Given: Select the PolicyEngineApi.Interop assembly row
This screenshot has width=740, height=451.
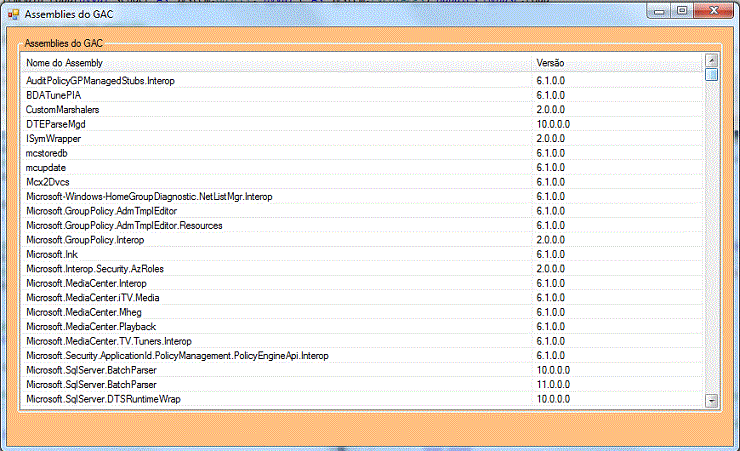Looking at the screenshot, I should click(x=362, y=356).
